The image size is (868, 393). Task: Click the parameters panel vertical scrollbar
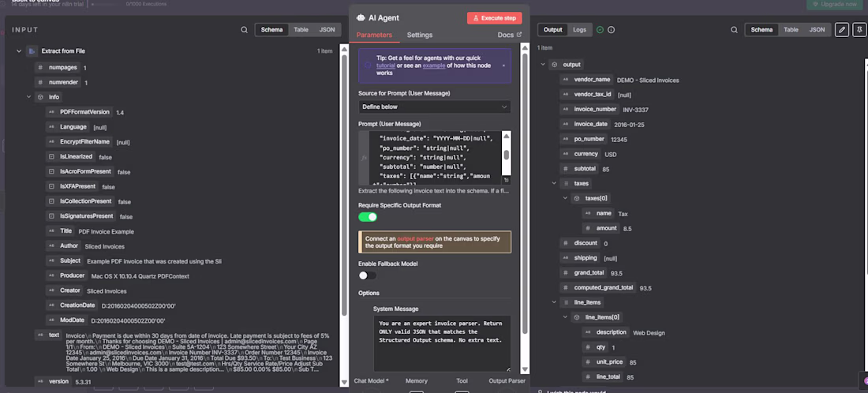(x=524, y=193)
